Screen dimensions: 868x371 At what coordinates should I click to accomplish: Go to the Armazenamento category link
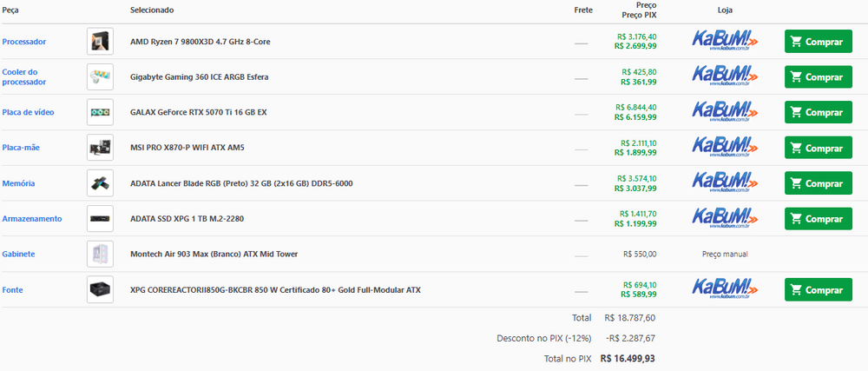point(32,218)
